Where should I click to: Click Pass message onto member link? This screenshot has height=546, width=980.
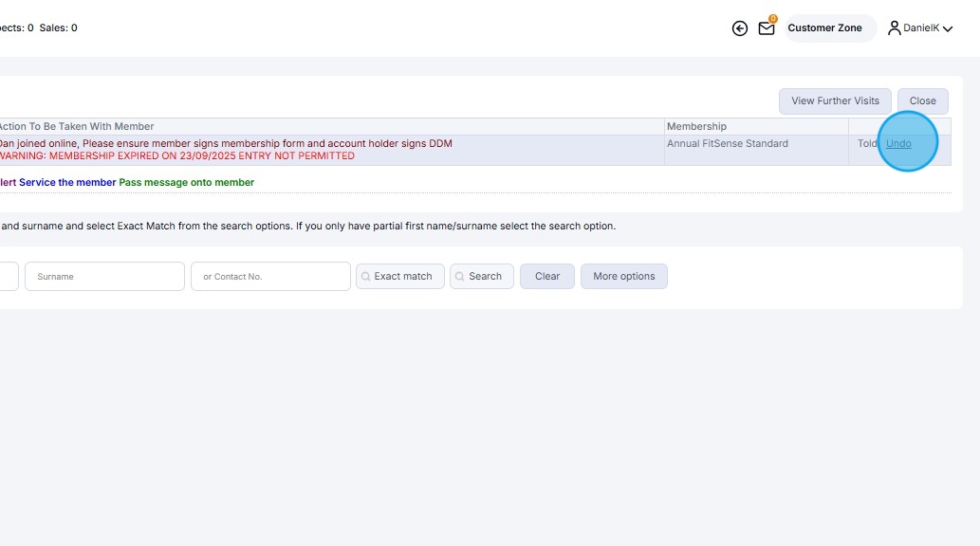tap(186, 182)
